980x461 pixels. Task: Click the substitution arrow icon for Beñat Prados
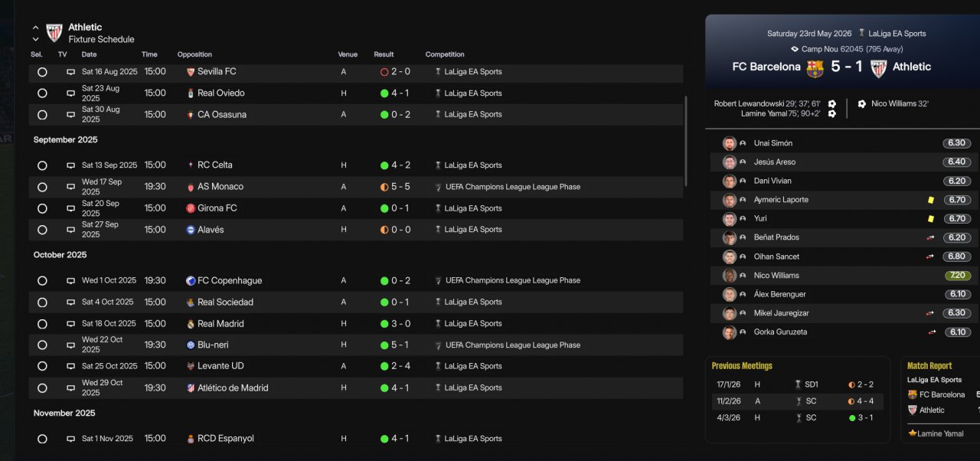pyautogui.click(x=931, y=238)
